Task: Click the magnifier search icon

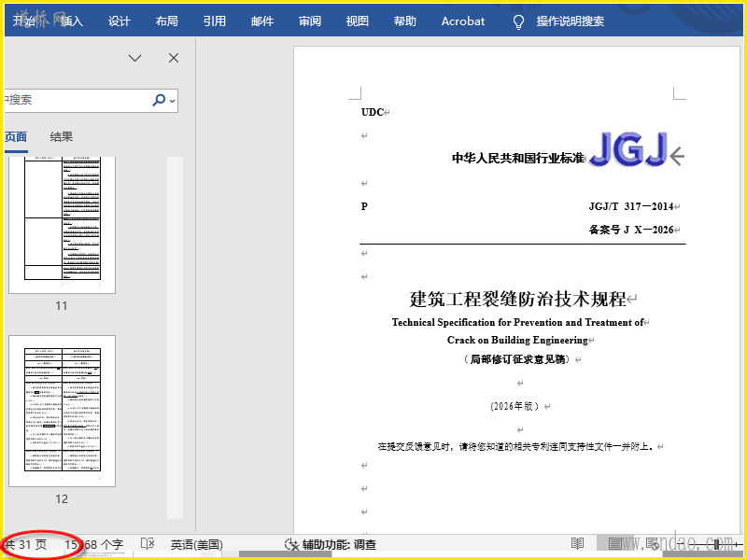Action: pos(158,100)
